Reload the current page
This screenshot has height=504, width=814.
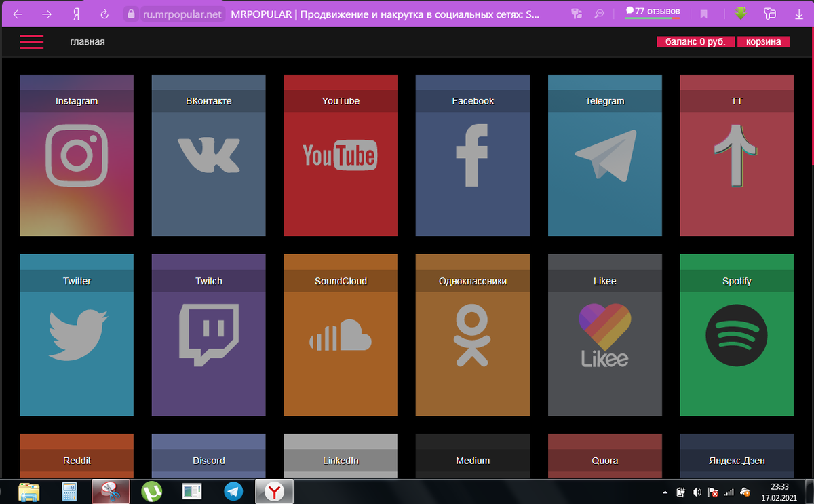point(104,14)
